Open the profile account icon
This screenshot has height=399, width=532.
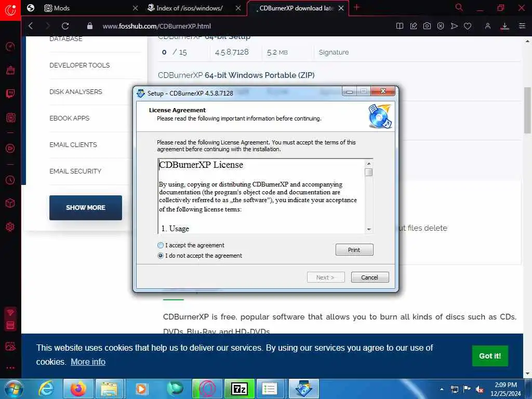[x=487, y=26]
